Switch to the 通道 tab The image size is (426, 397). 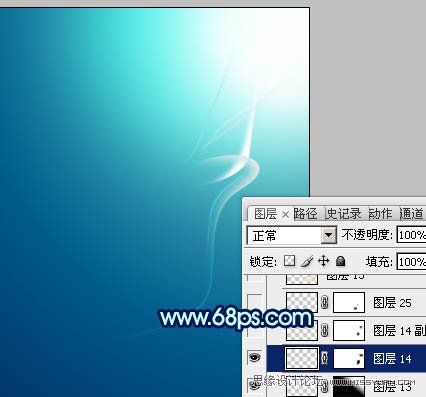pos(412,214)
